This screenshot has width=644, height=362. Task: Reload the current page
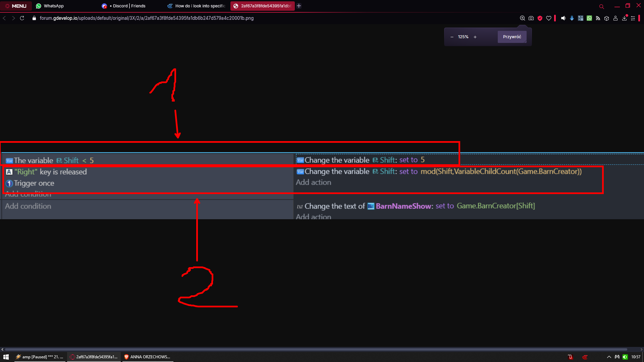(x=22, y=18)
